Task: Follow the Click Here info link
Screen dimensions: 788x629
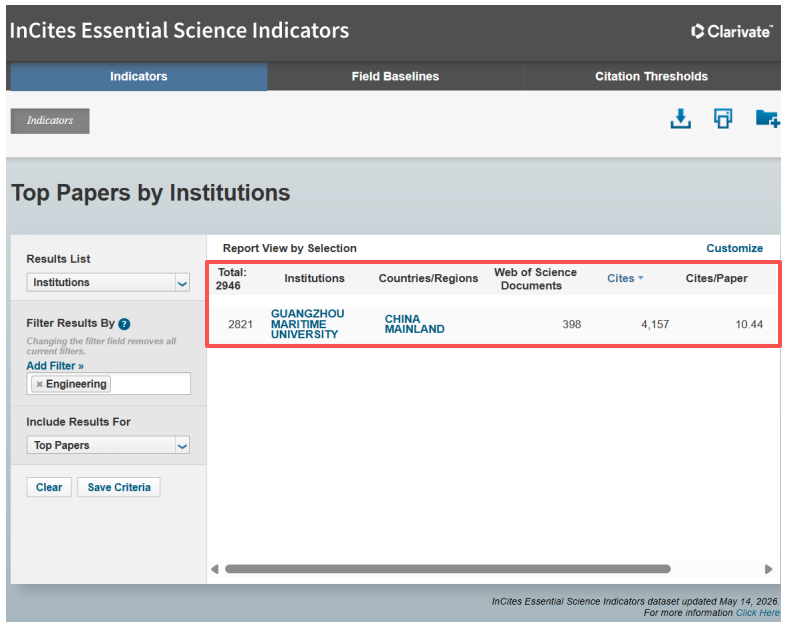Action: tap(757, 613)
